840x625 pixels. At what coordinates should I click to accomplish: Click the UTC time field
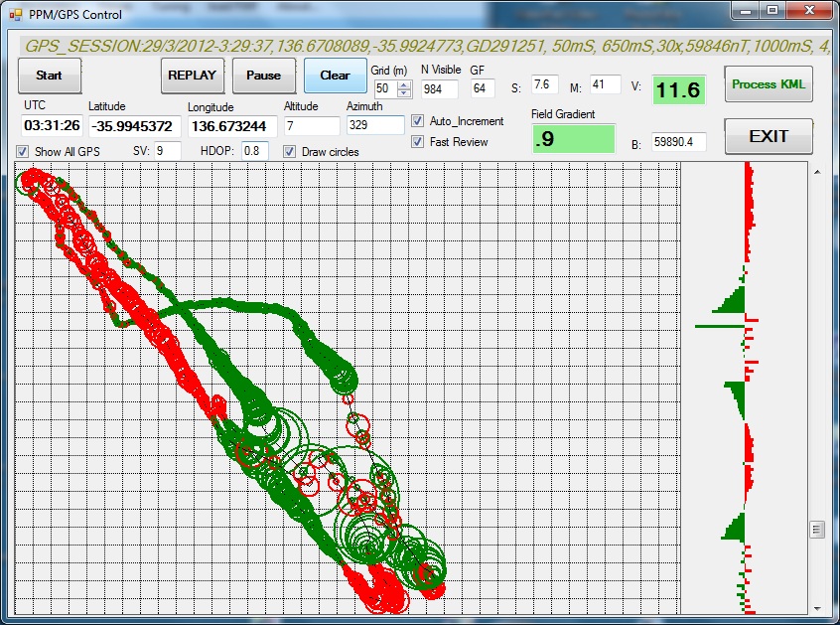[52, 126]
